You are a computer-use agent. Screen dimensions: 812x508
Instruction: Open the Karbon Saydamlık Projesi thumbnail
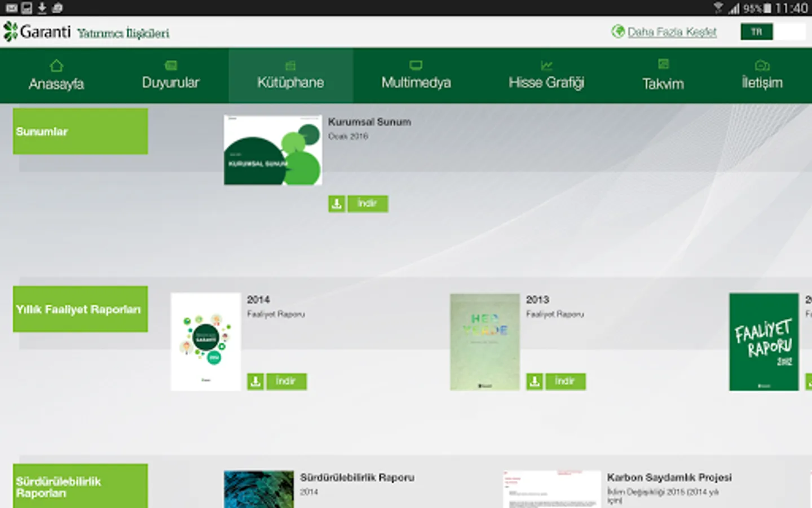pos(552,489)
